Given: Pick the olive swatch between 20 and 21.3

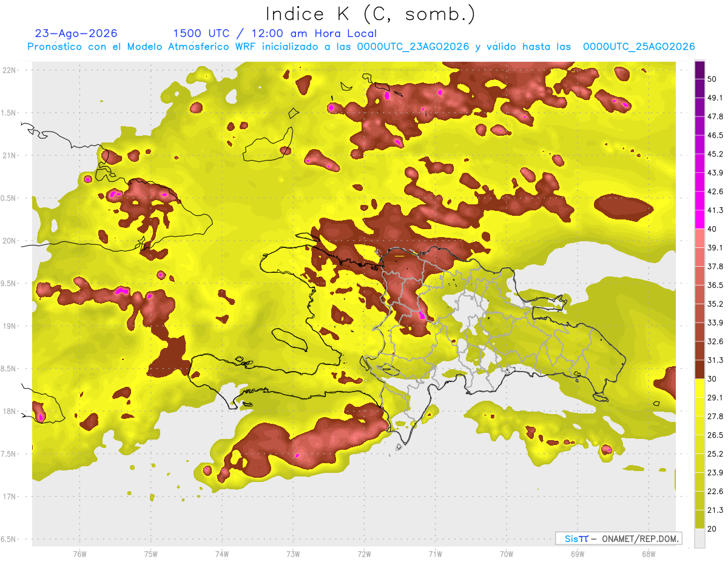Looking at the screenshot, I should click(699, 520).
